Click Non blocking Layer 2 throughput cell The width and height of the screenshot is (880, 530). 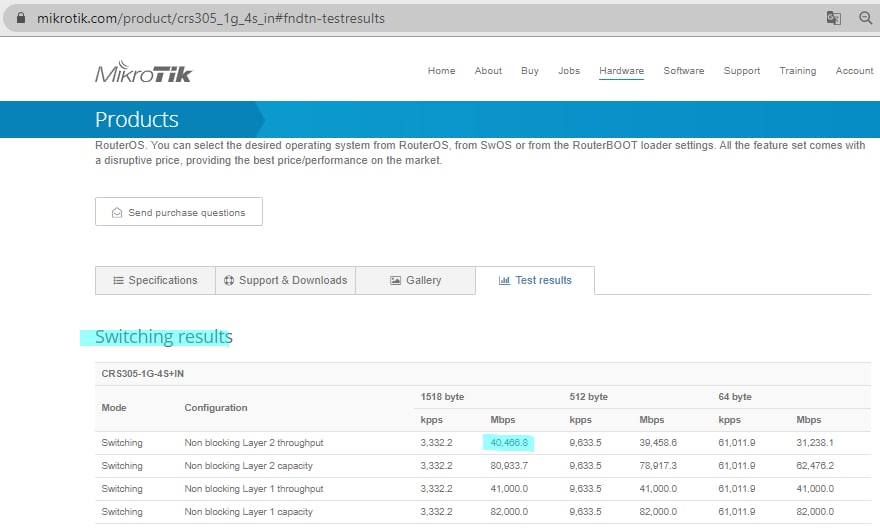254,443
